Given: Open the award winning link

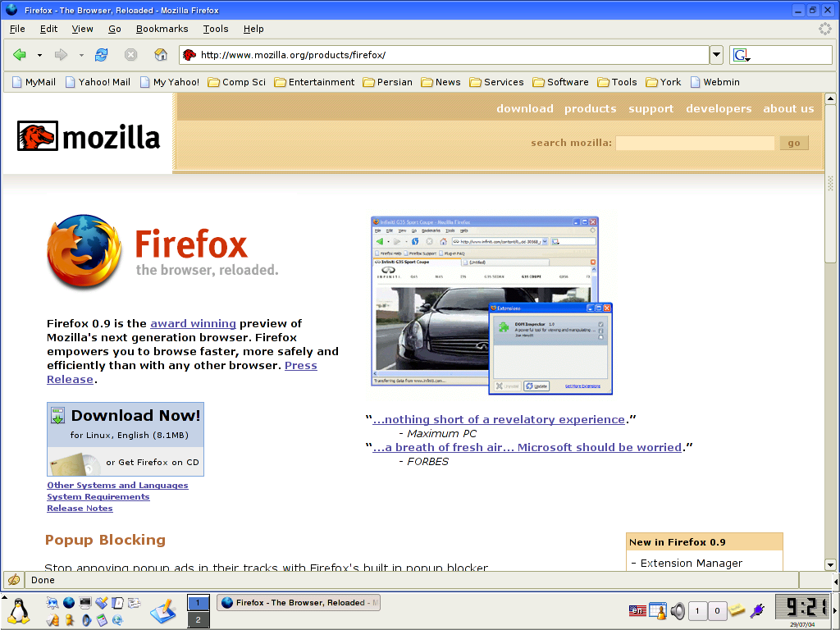Looking at the screenshot, I should coord(193,323).
